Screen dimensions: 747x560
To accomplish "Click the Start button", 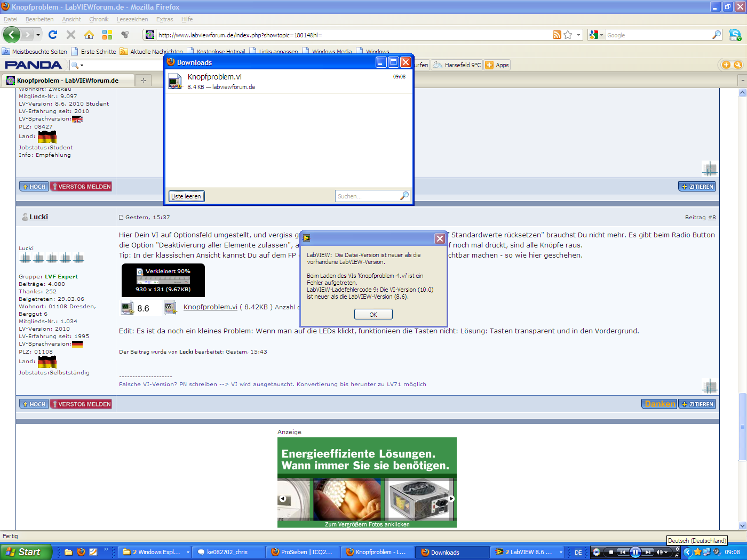I will pos(26,552).
